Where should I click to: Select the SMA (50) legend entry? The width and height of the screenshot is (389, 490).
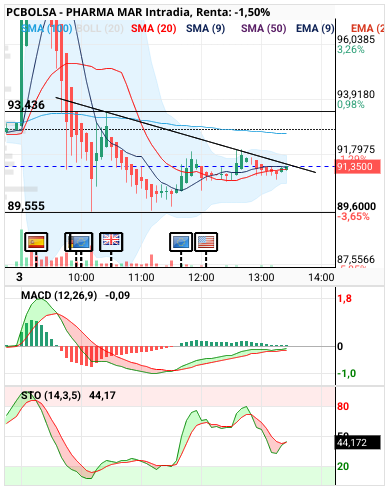pyautogui.click(x=264, y=28)
